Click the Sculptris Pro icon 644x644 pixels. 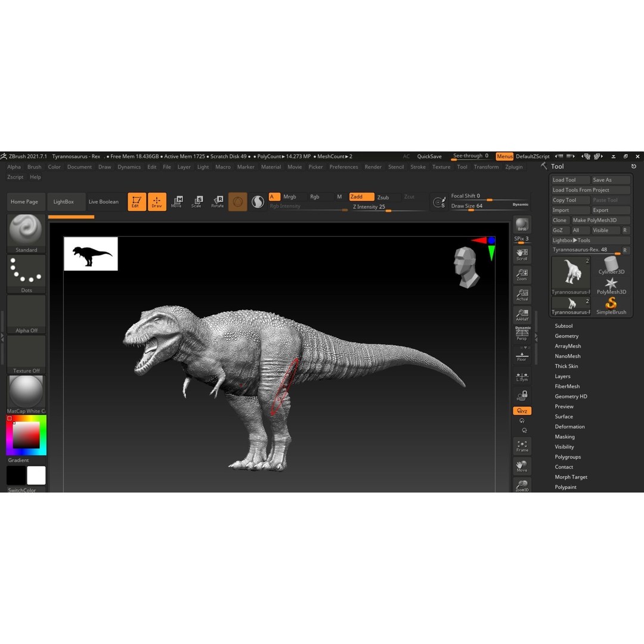pyautogui.click(x=258, y=202)
